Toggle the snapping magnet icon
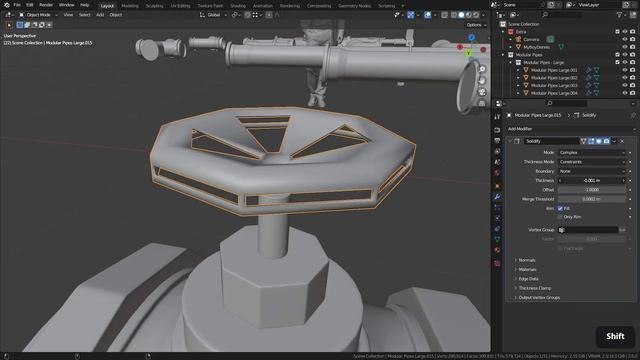The height and width of the screenshot is (360, 640). tap(247, 15)
